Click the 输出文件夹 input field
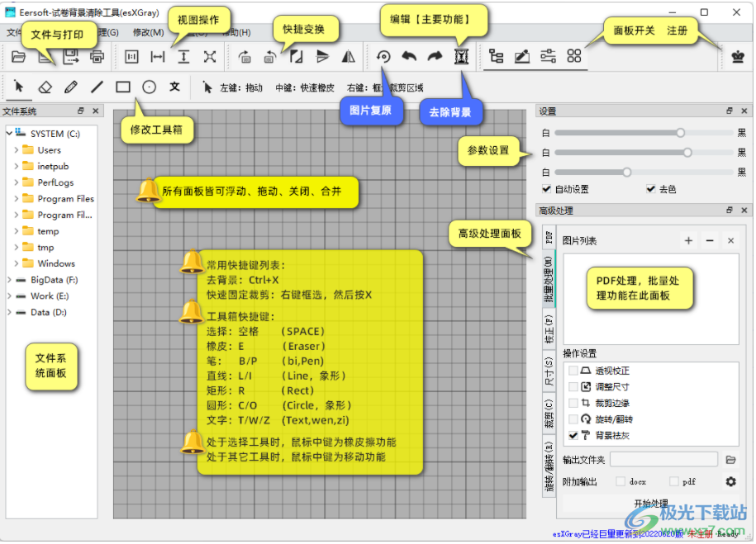Image resolution: width=756 pixels, height=544 pixels. pyautogui.click(x=664, y=460)
